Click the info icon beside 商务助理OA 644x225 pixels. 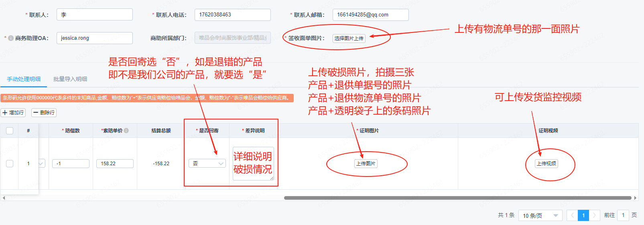pos(11,38)
